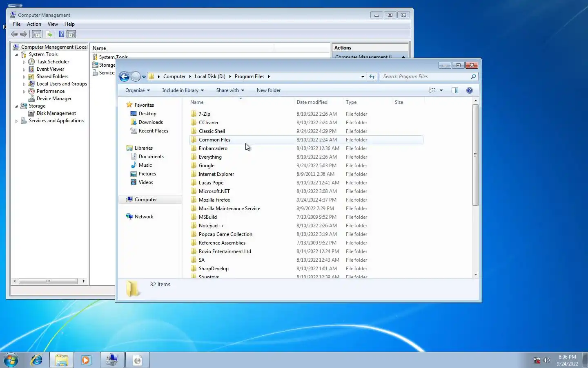Click Explorer Back navigation button
The width and height of the screenshot is (588, 368).
coord(124,76)
